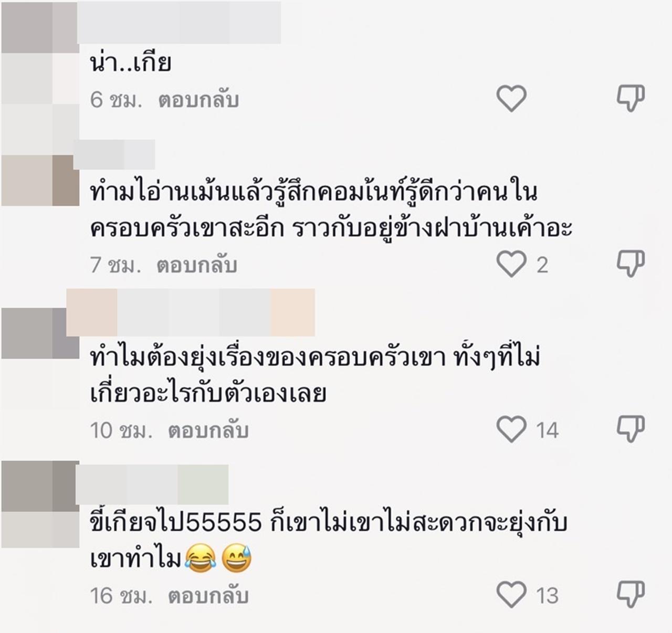Screen dimensions: 672x633
Task: Open the username above "ทำไมต้องยุ่งเรื่องของครอบครัวเขา"
Action: (191, 312)
